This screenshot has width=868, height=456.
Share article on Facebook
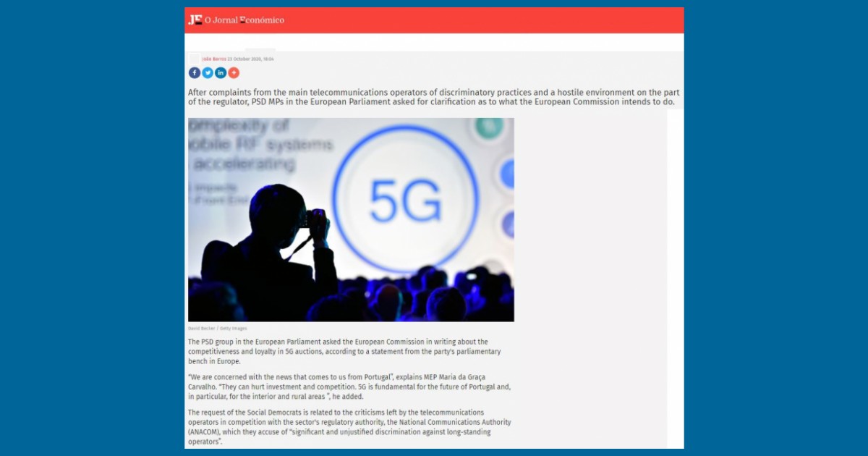click(195, 72)
